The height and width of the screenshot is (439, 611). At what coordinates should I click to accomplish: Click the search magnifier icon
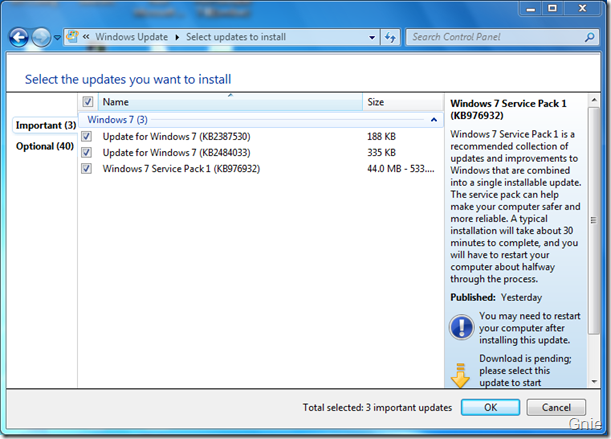click(x=590, y=37)
